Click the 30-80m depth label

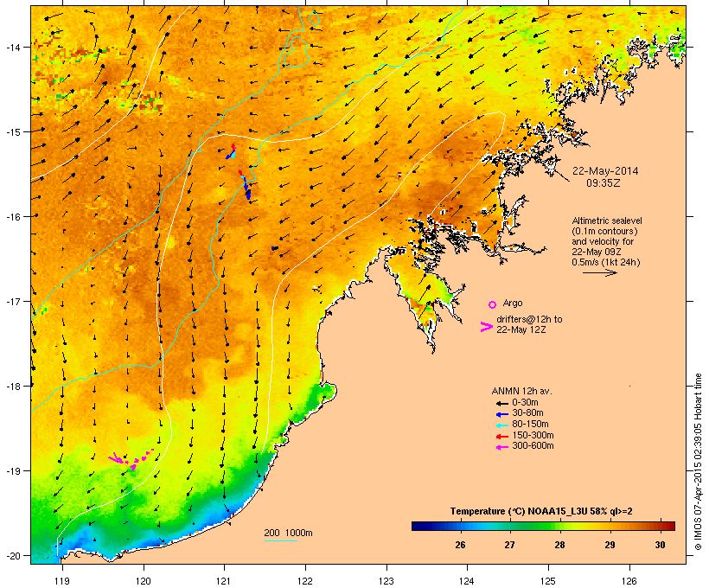527,413
